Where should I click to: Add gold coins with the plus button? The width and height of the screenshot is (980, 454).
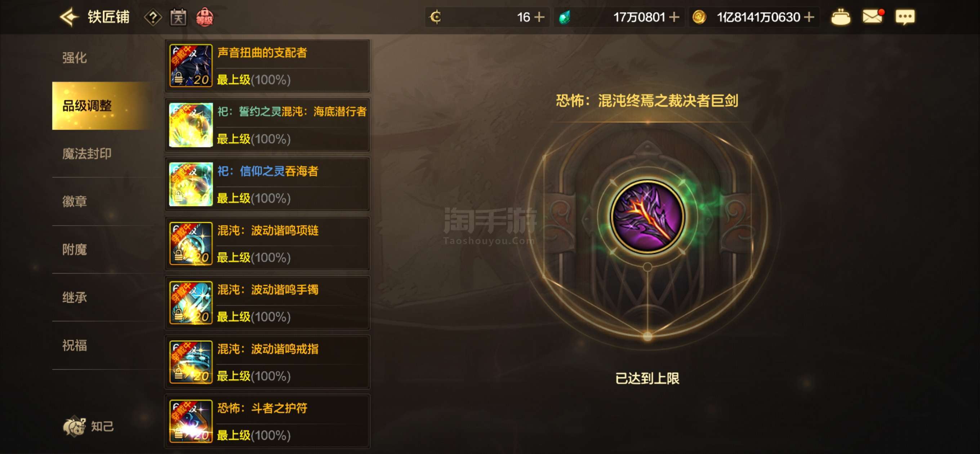click(809, 17)
